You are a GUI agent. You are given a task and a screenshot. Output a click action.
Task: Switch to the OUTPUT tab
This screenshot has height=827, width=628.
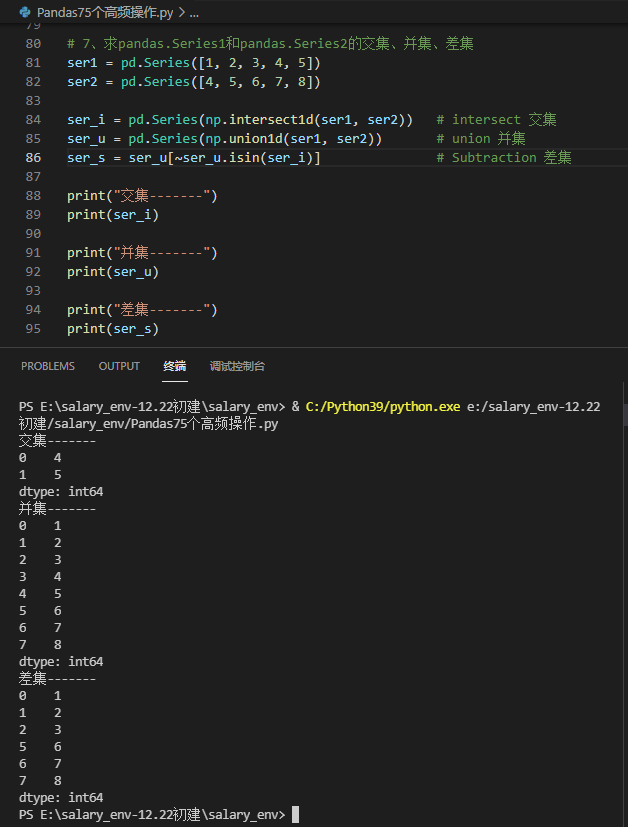119,366
